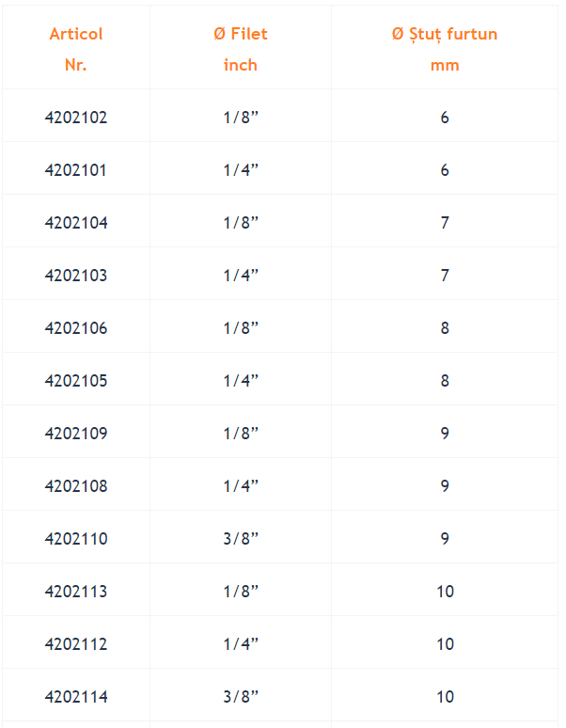Select article number 4202113
Image resolution: width=566 pixels, height=728 pixels.
pos(76,592)
